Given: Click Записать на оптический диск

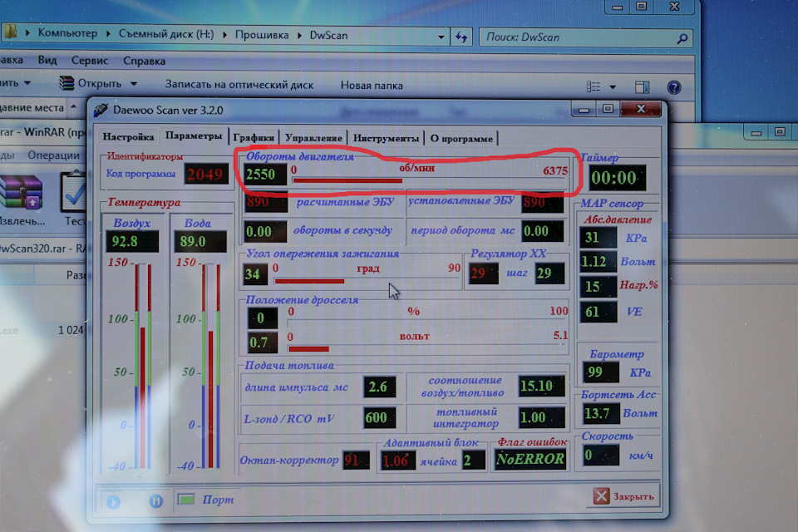Looking at the screenshot, I should click(x=239, y=85).
